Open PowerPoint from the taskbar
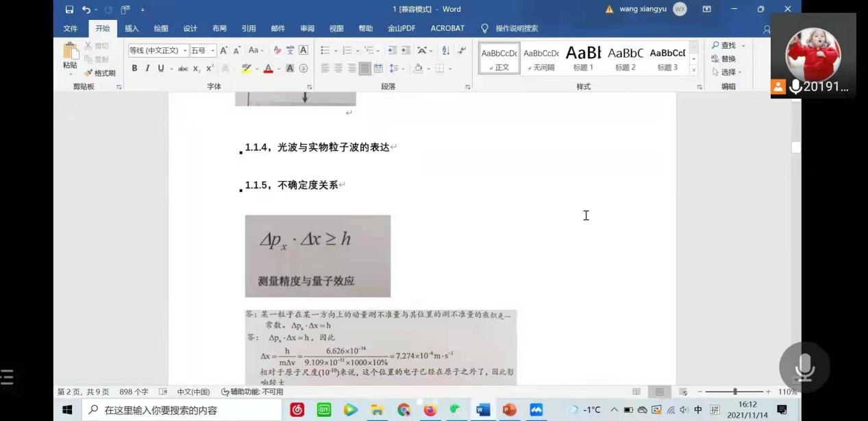The width and height of the screenshot is (868, 421). pos(509,410)
